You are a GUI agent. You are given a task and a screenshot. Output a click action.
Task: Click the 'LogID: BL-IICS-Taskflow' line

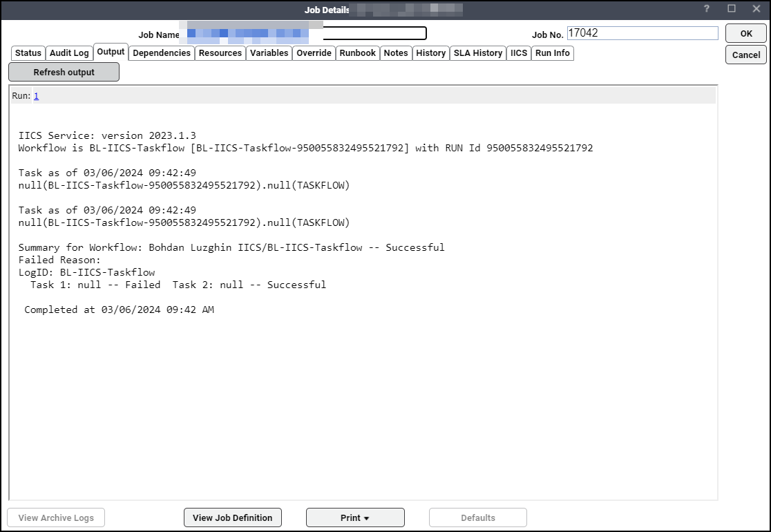[x=86, y=272]
